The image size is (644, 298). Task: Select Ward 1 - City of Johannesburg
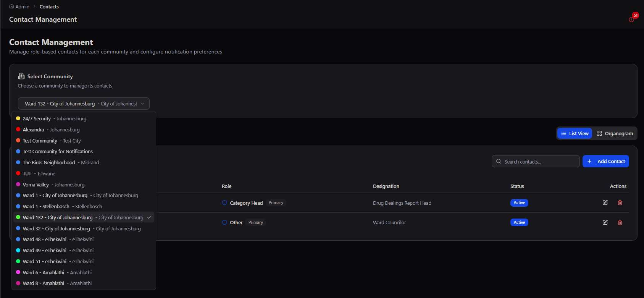point(84,196)
